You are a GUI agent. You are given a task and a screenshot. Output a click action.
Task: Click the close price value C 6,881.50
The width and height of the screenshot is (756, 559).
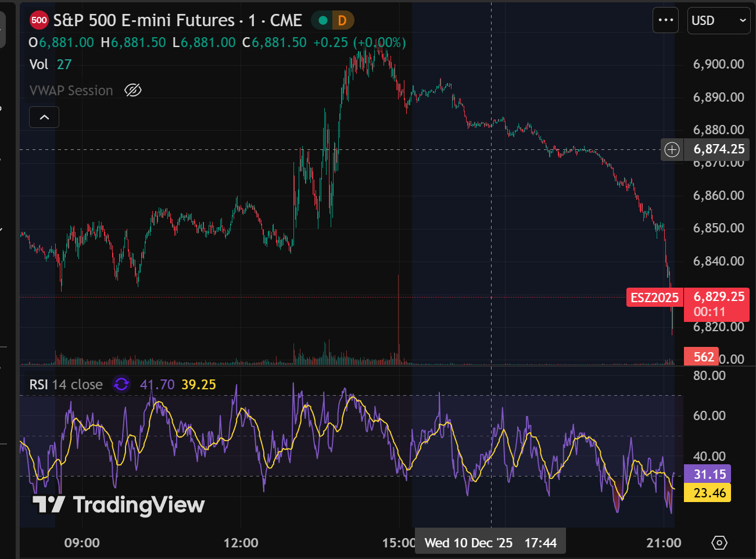(274, 42)
